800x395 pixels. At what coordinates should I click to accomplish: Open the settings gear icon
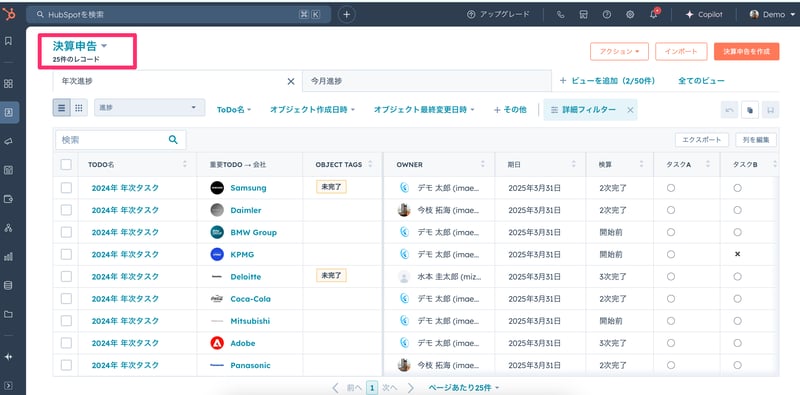(x=630, y=15)
